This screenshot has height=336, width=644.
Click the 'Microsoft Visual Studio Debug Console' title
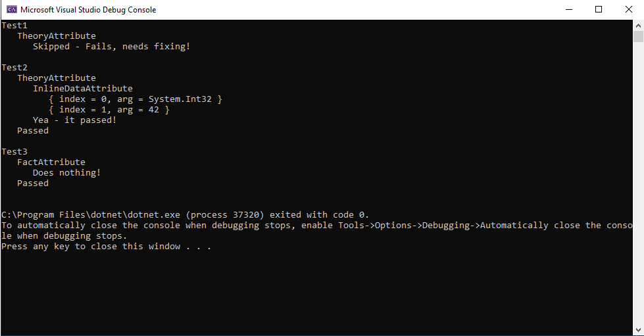coord(88,9)
